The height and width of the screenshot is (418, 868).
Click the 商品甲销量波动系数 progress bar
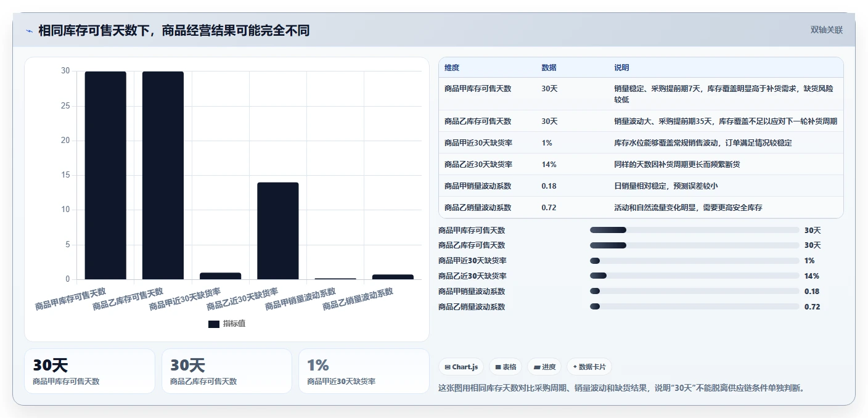695,291
